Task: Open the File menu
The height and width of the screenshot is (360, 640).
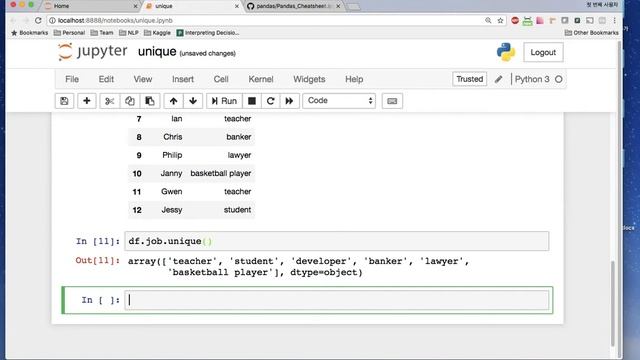Action: [72, 79]
